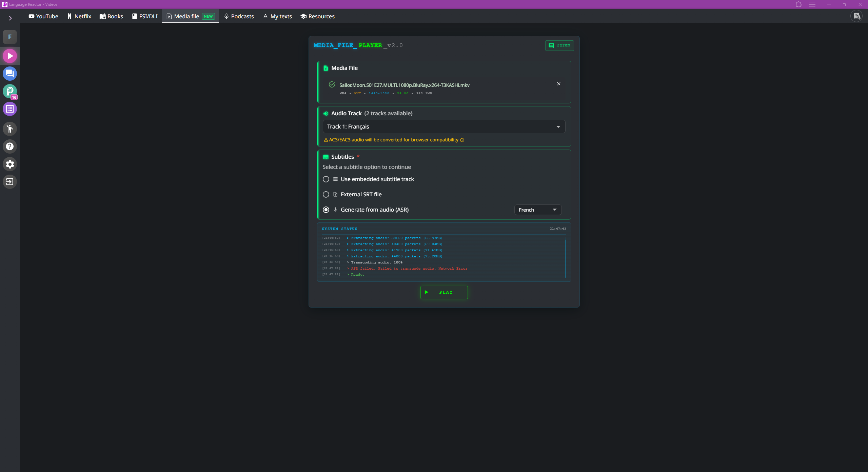Remove the loaded Sailor Moon mkv file

pyautogui.click(x=558, y=84)
